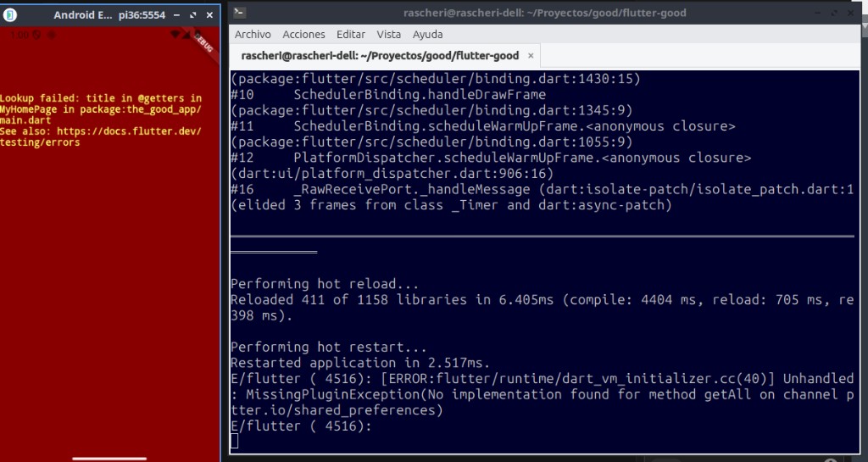Close the Android Emulator window
868x462 pixels.
[209, 15]
